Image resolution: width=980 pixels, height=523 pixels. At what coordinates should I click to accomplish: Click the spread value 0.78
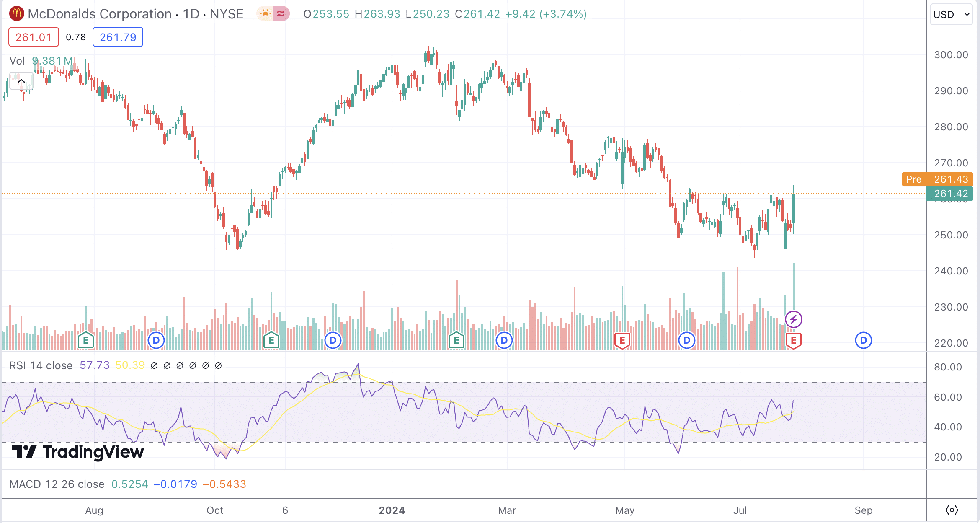click(76, 37)
